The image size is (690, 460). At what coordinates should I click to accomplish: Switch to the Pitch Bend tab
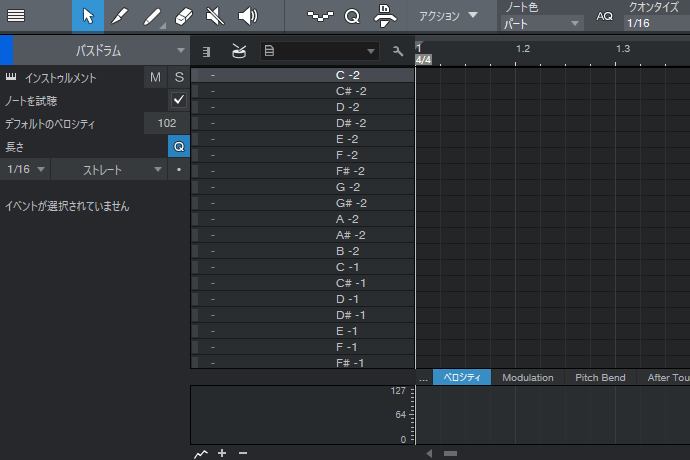click(x=600, y=378)
